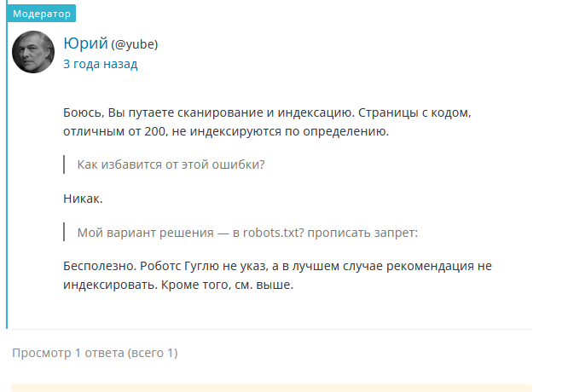Click the reply text 'Никак.'

pos(83,199)
